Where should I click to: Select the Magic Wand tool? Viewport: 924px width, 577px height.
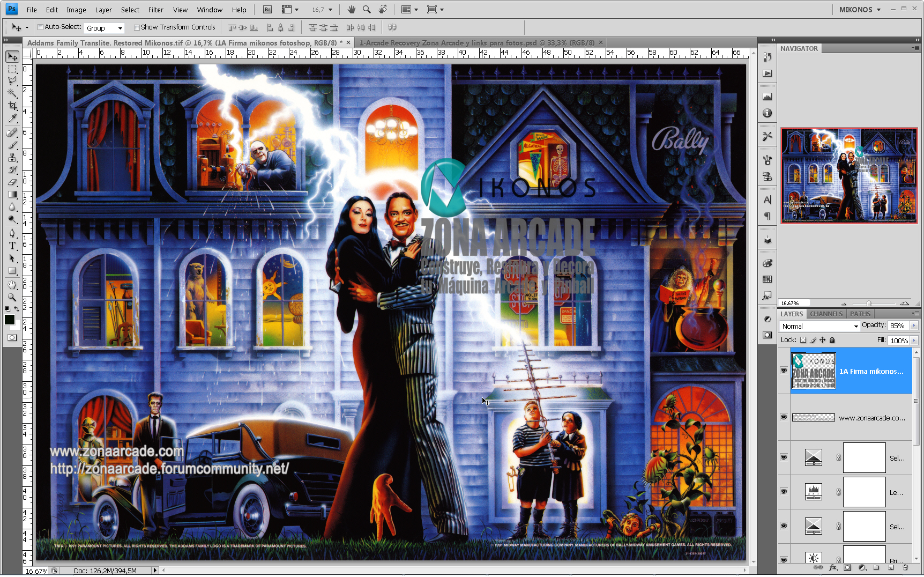(x=12, y=93)
